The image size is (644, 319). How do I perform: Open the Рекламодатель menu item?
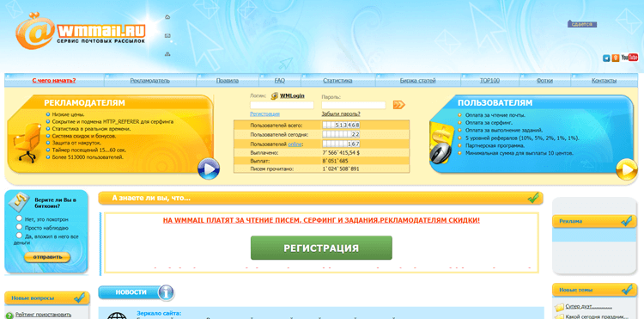150,81
